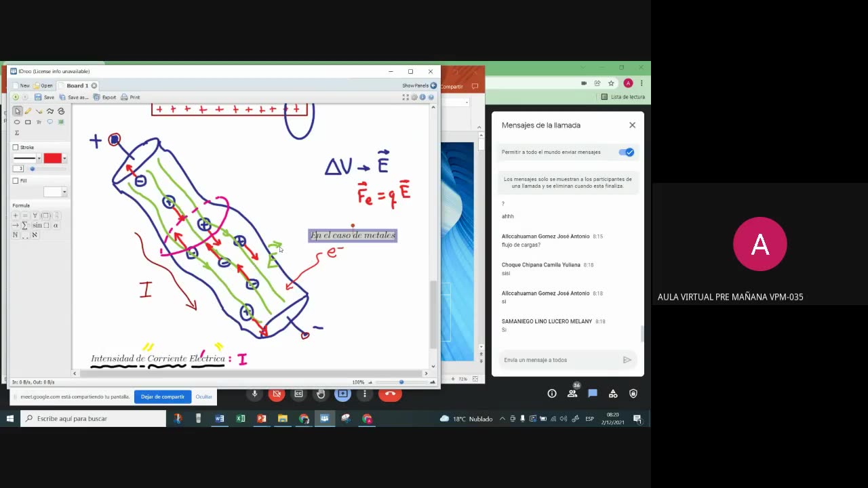This screenshot has width=868, height=488.
Task: Click present screen button in Meet
Action: [342, 394]
